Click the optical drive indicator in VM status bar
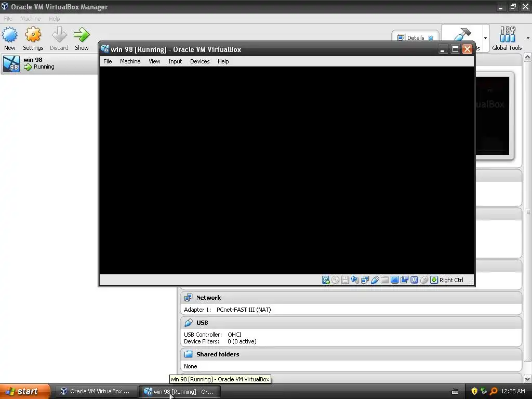Image resolution: width=532 pixels, height=399 pixels. pyautogui.click(x=335, y=280)
